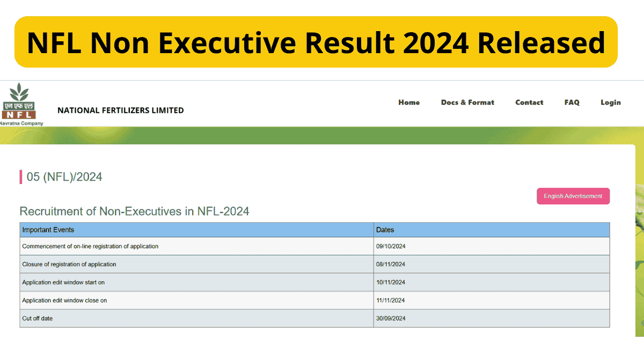Click the 05 (NFL)/2024 heading
Screen dimensions: 644x337
(x=64, y=177)
